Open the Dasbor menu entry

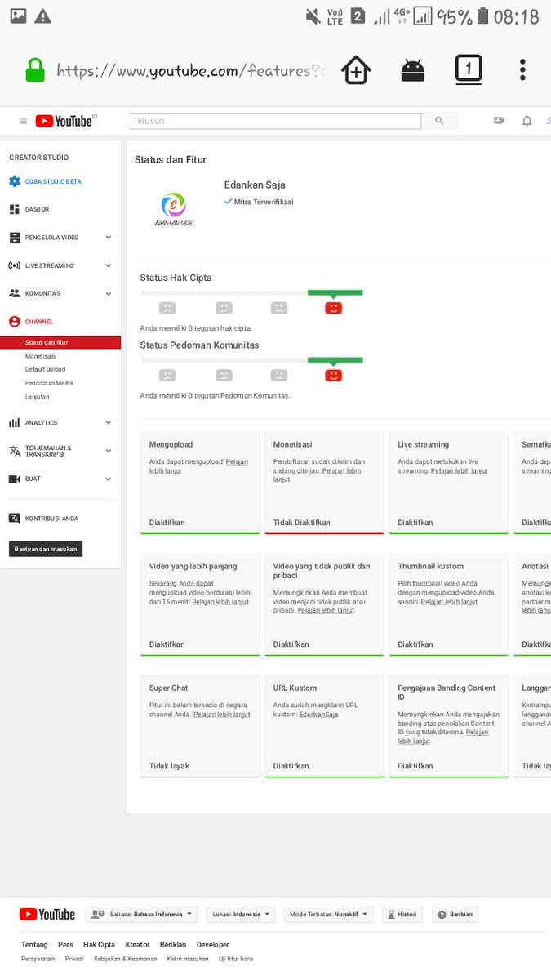(38, 209)
